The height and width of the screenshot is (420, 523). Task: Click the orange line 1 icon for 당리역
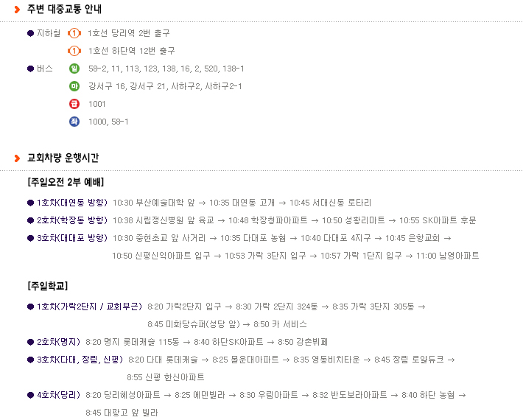[x=74, y=33]
